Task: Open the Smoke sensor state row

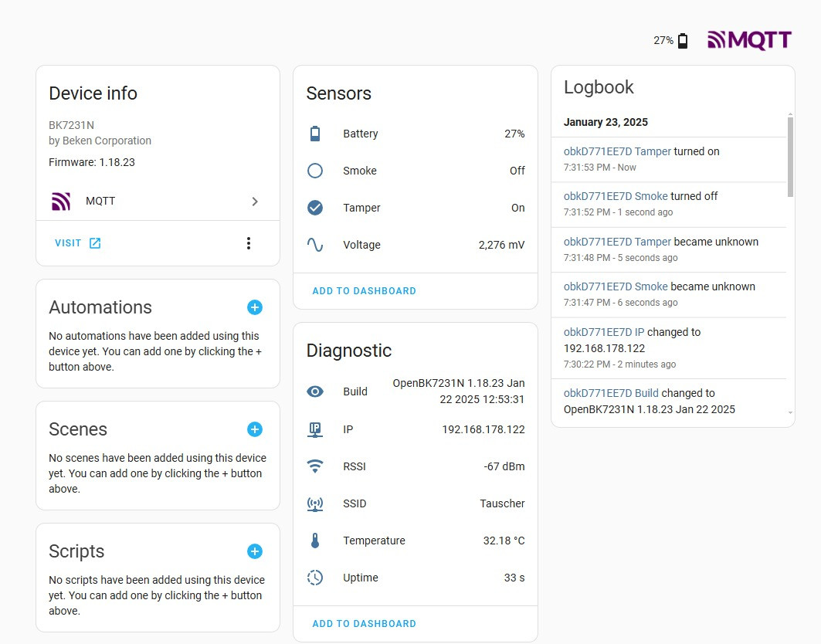Action: pyautogui.click(x=416, y=171)
